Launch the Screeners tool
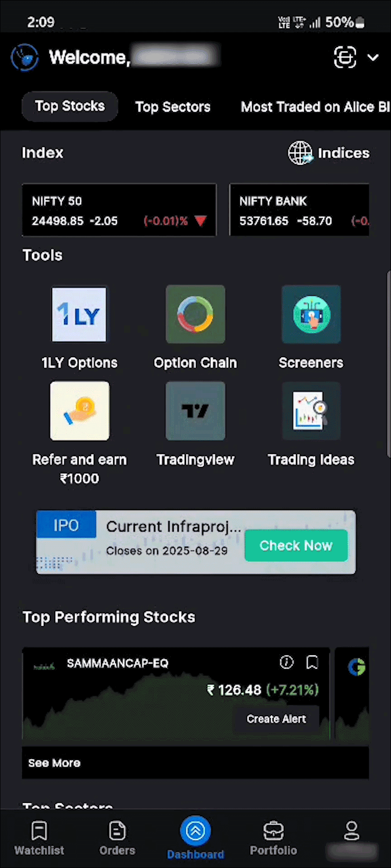Screen dimensions: 391x868 [311, 315]
